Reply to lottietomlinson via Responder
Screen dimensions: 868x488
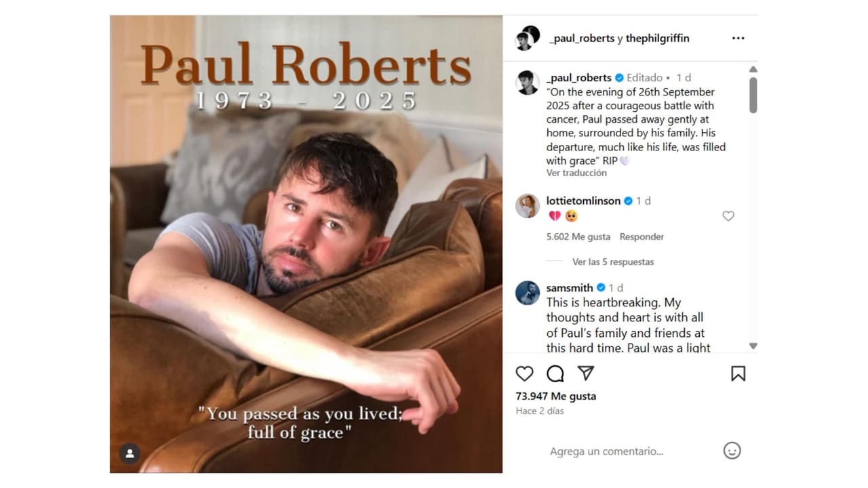click(x=642, y=237)
